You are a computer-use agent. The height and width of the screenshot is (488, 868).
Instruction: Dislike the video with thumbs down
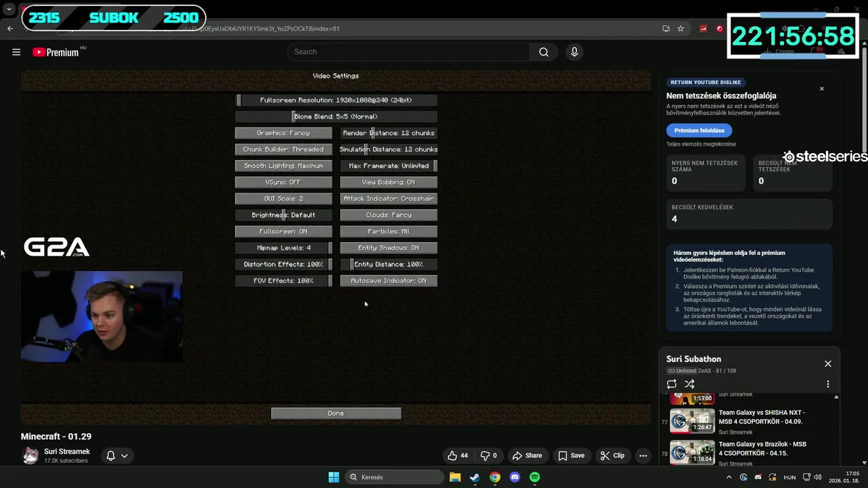pos(489,455)
